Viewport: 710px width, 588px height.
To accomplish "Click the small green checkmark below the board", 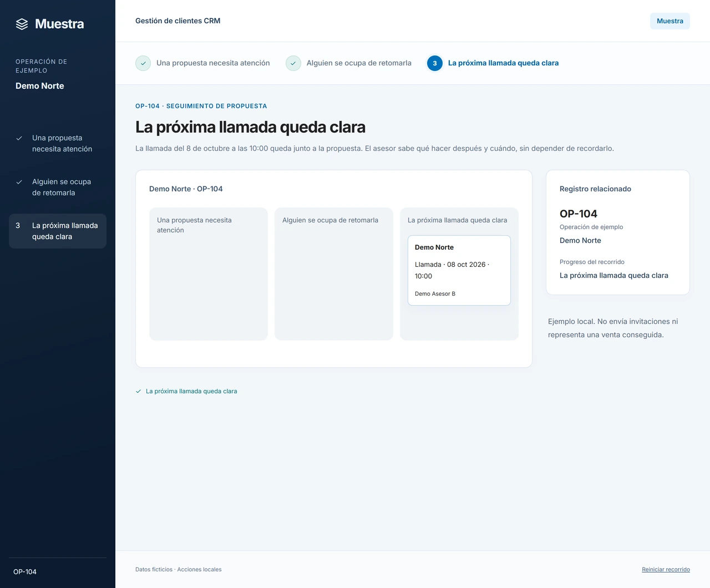I will pos(139,391).
